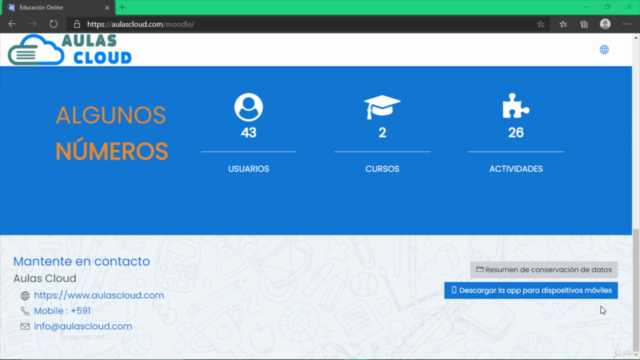
Task: Click the globe icon beside website link
Action: point(25,296)
